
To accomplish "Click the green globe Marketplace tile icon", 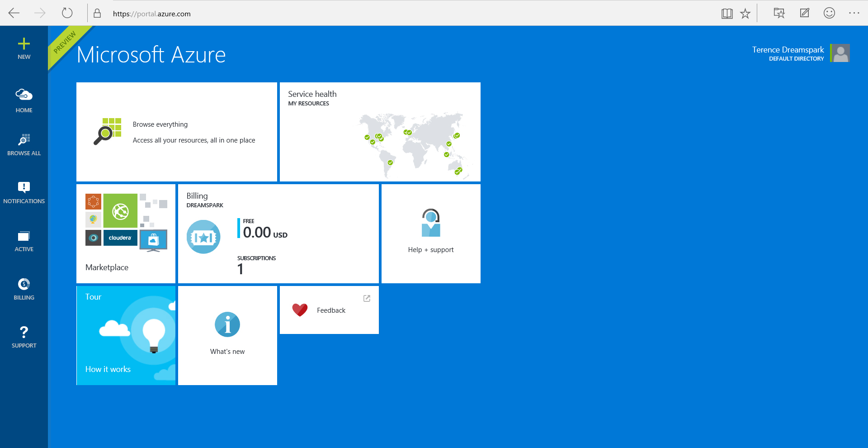I will pos(120,211).
